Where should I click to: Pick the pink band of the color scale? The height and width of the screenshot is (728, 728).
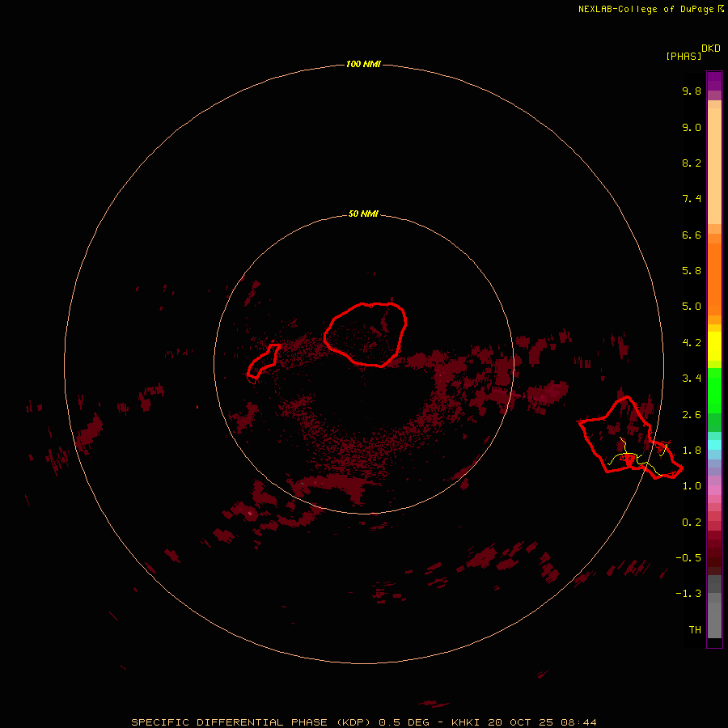(714, 490)
